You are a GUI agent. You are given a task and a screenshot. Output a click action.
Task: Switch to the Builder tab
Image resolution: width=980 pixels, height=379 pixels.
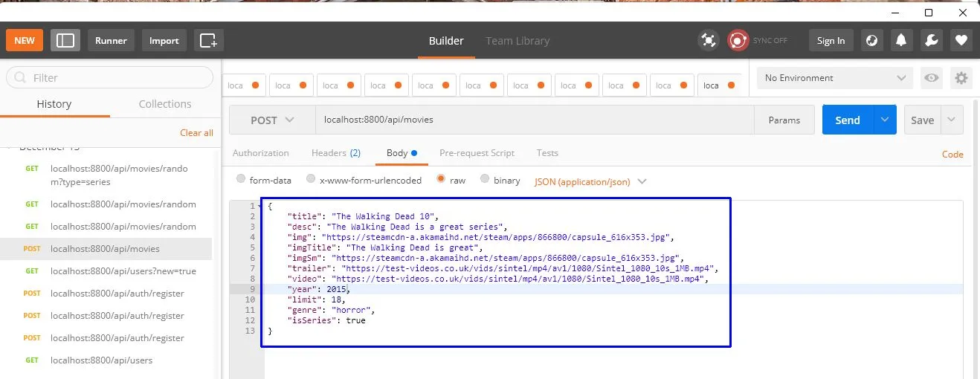[x=446, y=41]
